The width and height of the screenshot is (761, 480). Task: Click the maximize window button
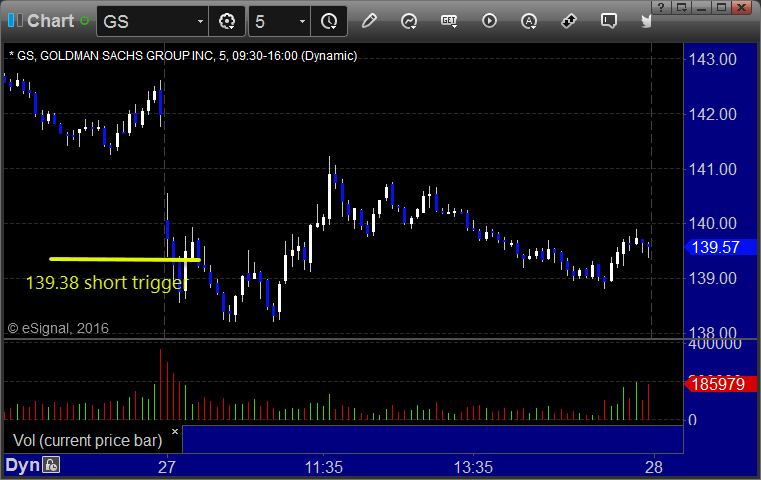click(x=721, y=7)
